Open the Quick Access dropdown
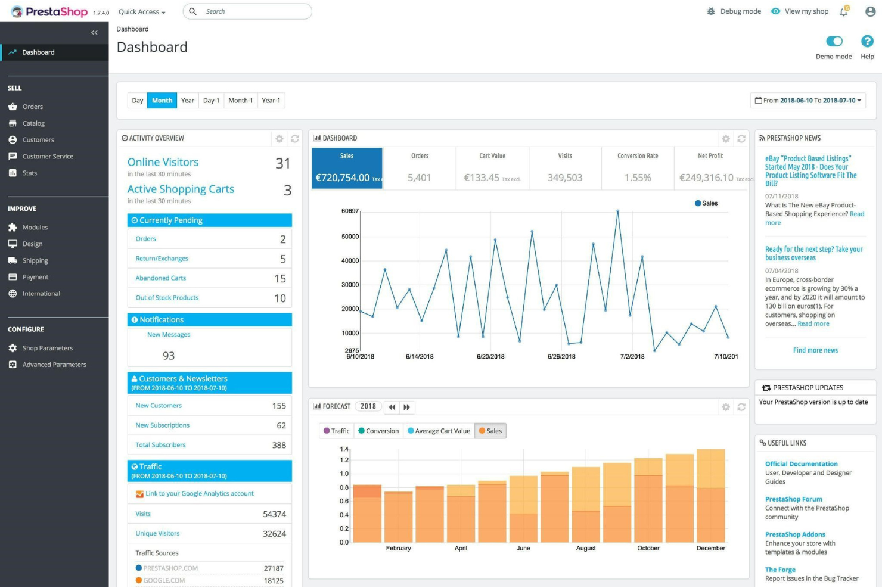Screen dimensions: 882x588 pyautogui.click(x=141, y=11)
